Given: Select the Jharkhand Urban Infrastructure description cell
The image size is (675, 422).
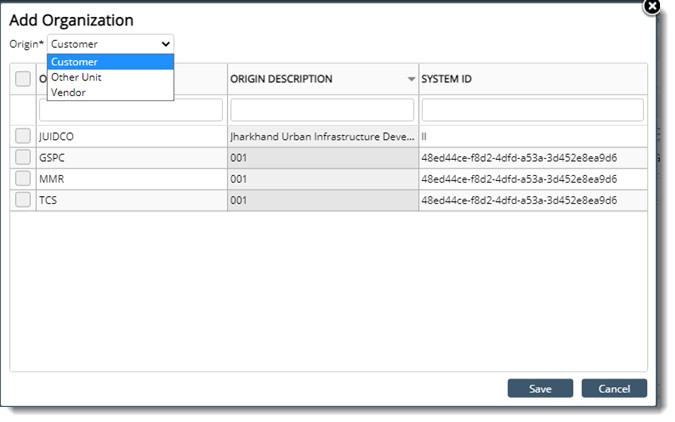Looking at the screenshot, I should click(x=322, y=136).
